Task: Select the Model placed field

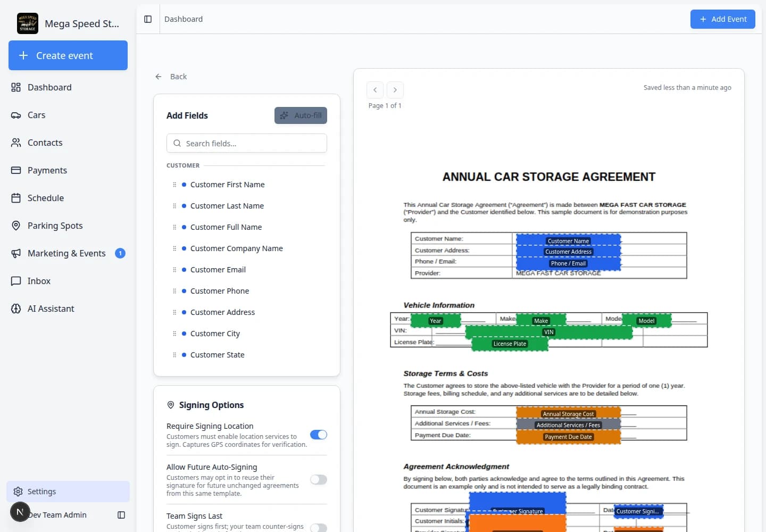Action: coord(646,320)
